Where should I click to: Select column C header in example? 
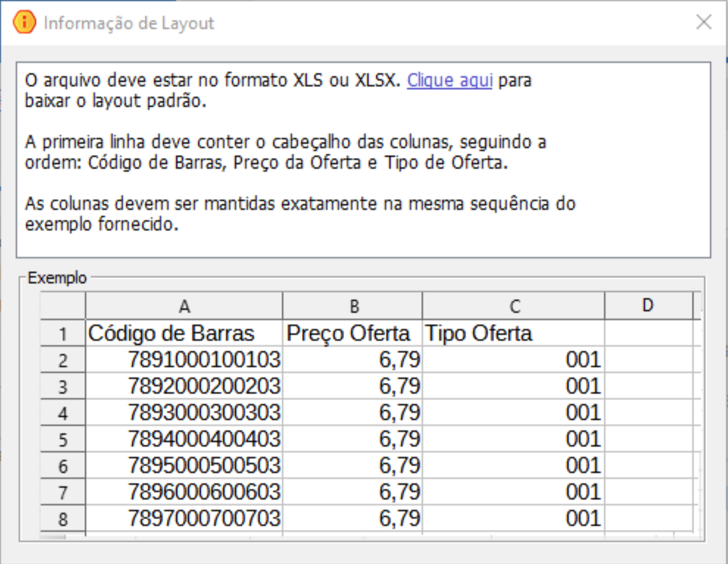click(514, 306)
